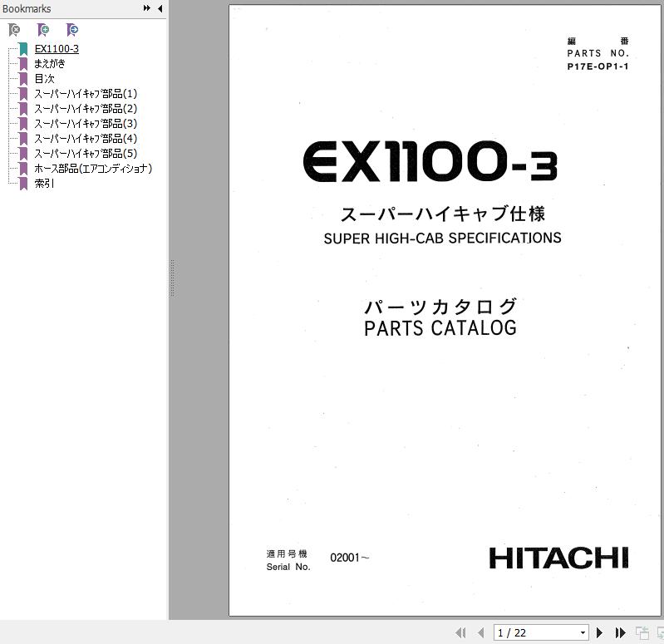Viewport: 664px width, 644px height.
Task: Select bookmark スーパーハイキャブ部品(2)
Action: click(86, 109)
